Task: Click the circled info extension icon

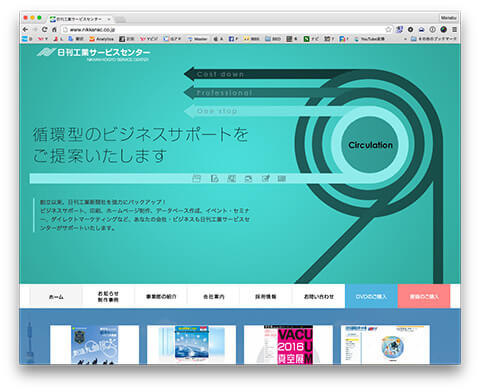Action: tap(432, 30)
